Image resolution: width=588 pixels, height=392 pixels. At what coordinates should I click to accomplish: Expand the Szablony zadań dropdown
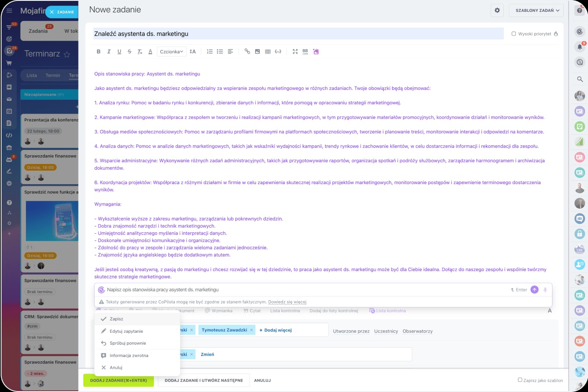pyautogui.click(x=536, y=11)
